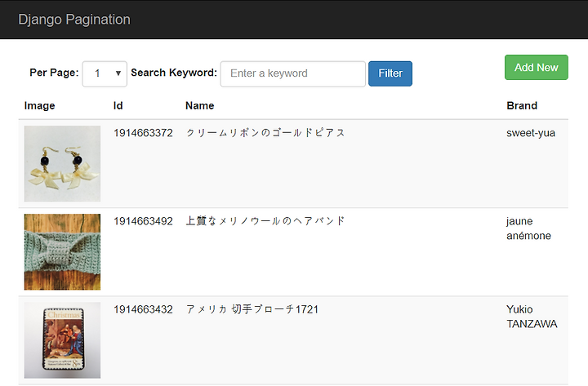Image resolution: width=588 pixels, height=386 pixels.
Task: Click the Name column header
Action: coord(199,105)
